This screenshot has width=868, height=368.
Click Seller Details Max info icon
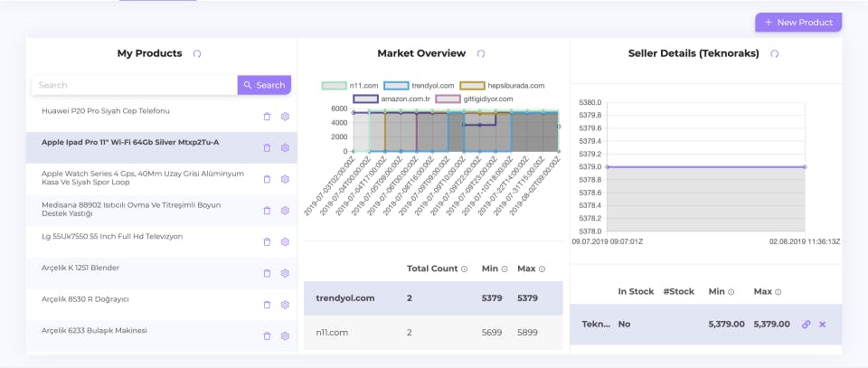(x=778, y=292)
